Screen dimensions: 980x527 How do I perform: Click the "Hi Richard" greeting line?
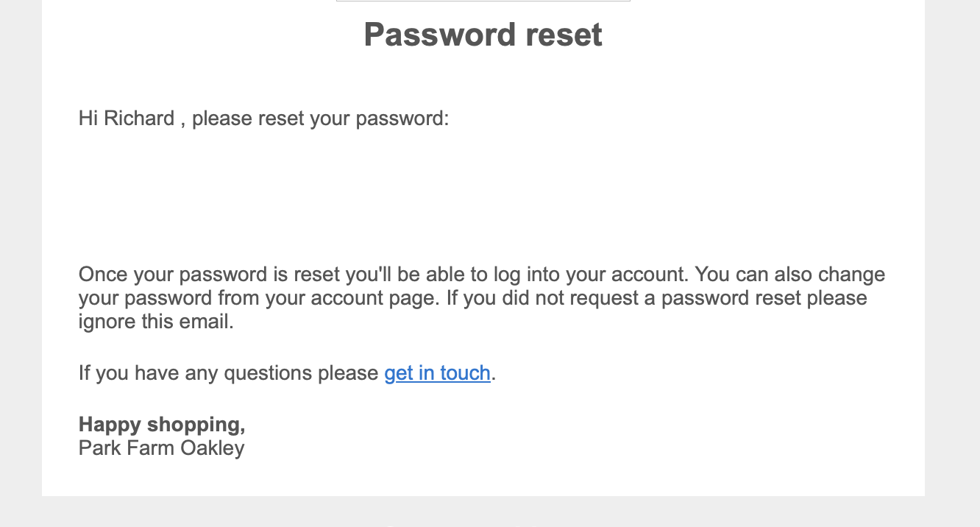click(263, 119)
